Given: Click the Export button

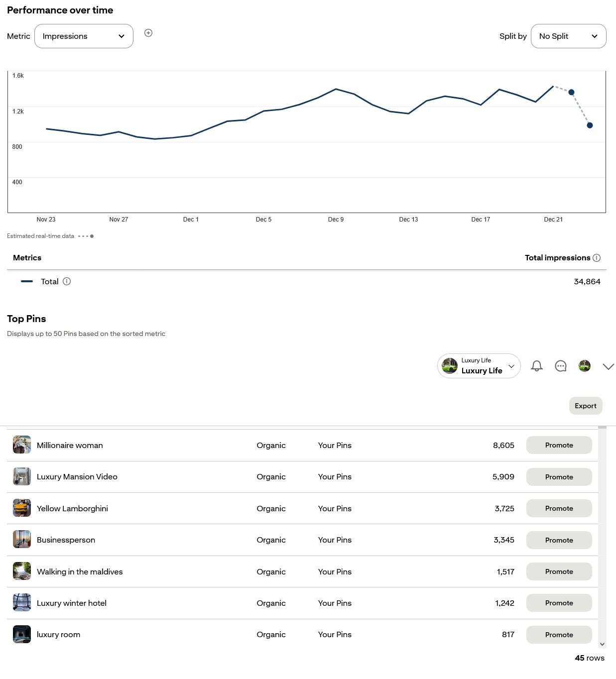Looking at the screenshot, I should tap(585, 406).
